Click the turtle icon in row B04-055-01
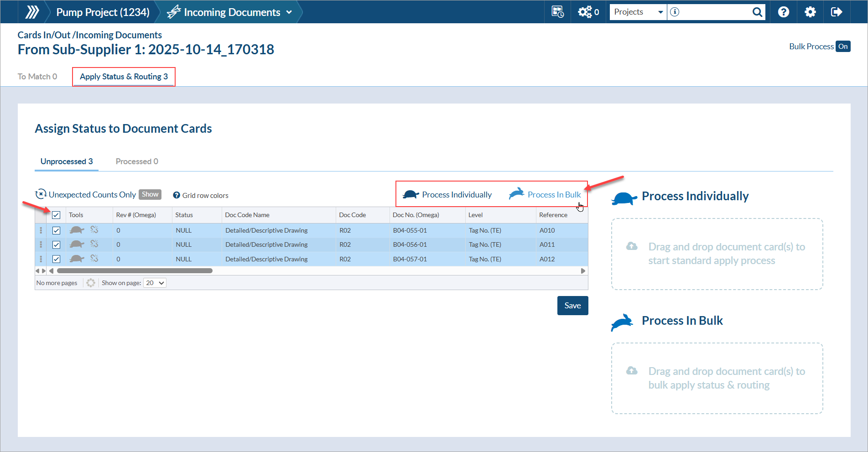Viewport: 868px width, 452px height. click(77, 230)
